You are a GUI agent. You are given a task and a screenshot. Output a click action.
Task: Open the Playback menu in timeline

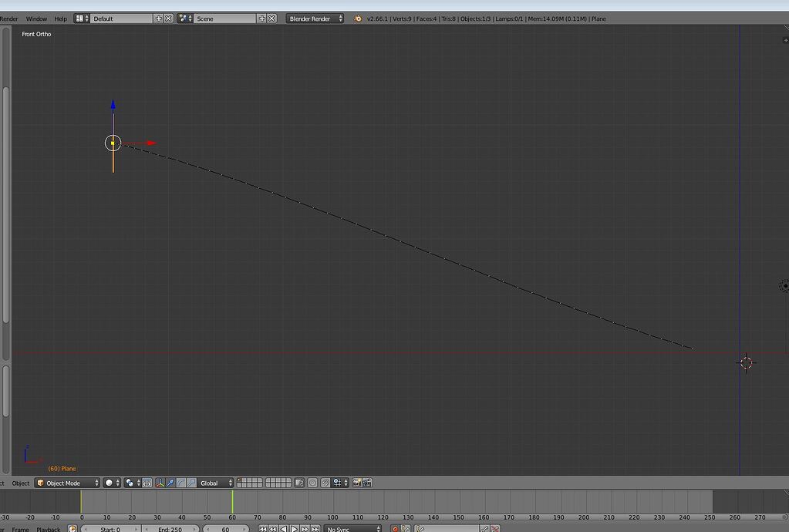tap(49, 529)
